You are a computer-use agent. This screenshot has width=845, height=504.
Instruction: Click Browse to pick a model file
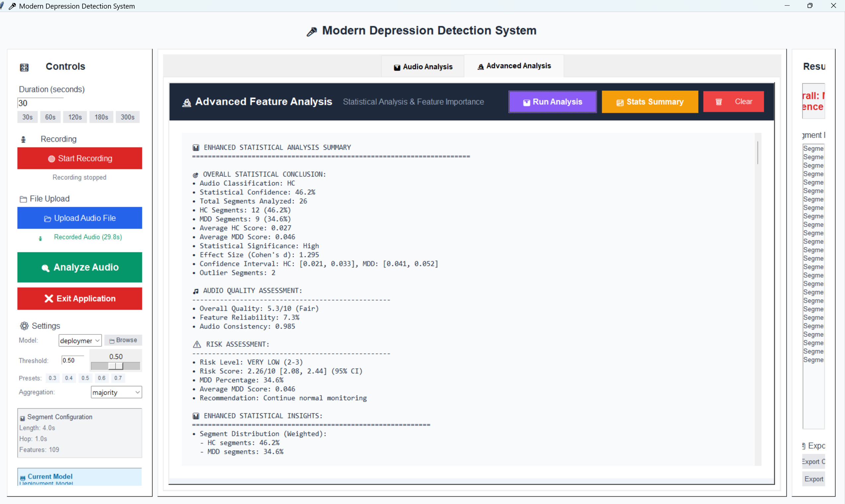(x=123, y=340)
